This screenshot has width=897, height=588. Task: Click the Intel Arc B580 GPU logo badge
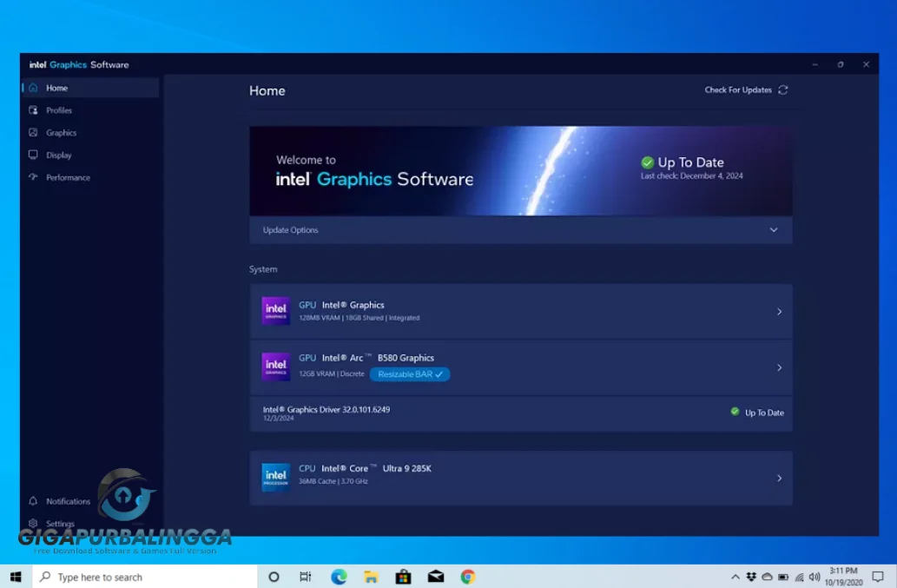click(276, 367)
